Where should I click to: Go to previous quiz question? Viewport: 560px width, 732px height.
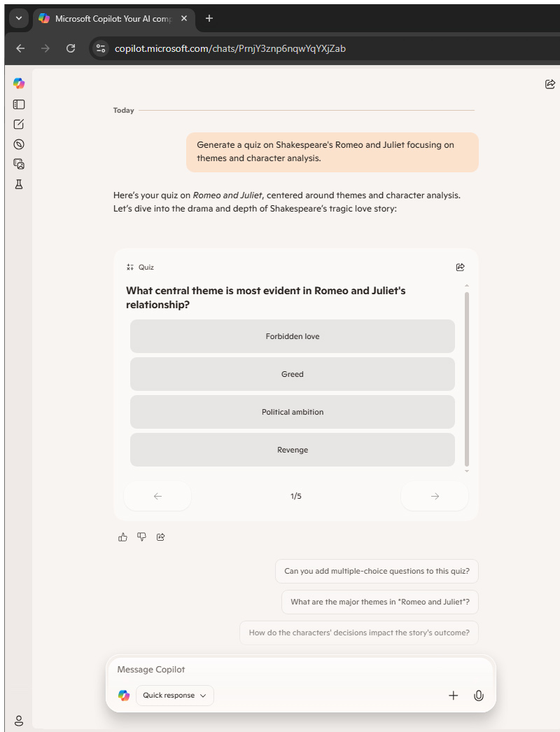coord(157,496)
